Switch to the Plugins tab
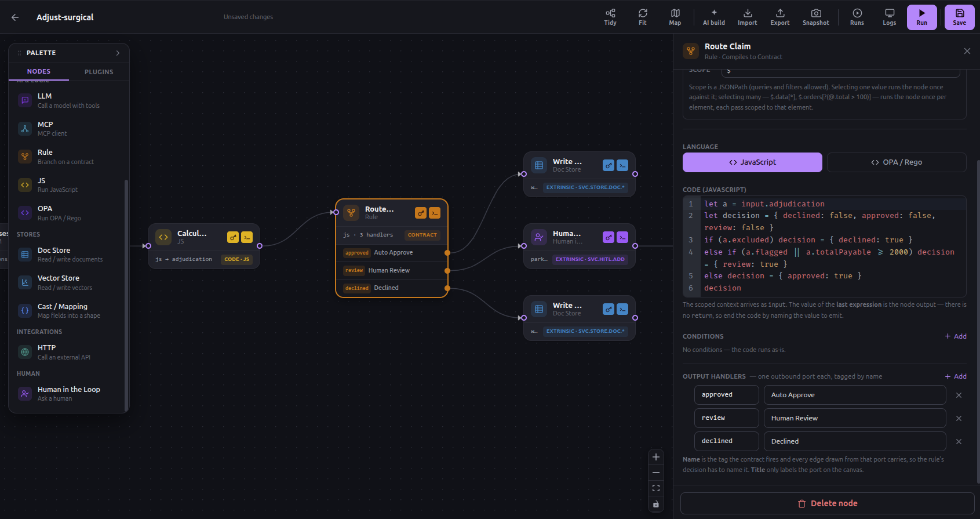 coord(99,72)
